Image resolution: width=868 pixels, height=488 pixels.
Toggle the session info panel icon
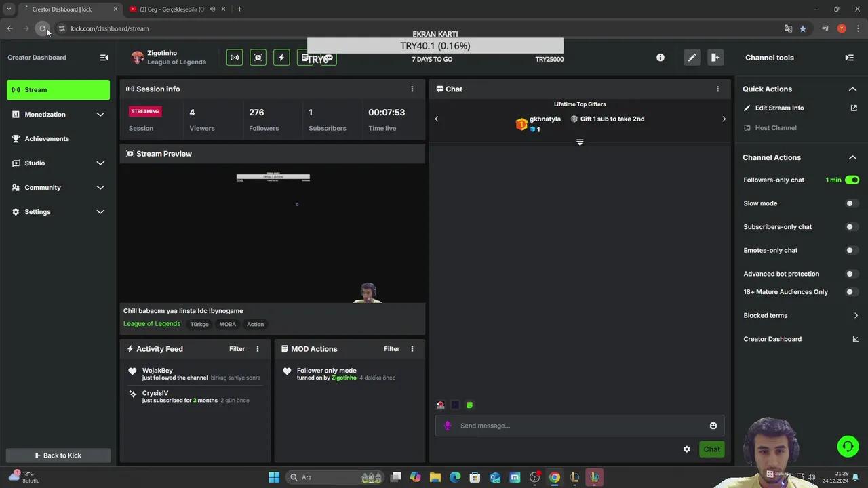(x=235, y=58)
